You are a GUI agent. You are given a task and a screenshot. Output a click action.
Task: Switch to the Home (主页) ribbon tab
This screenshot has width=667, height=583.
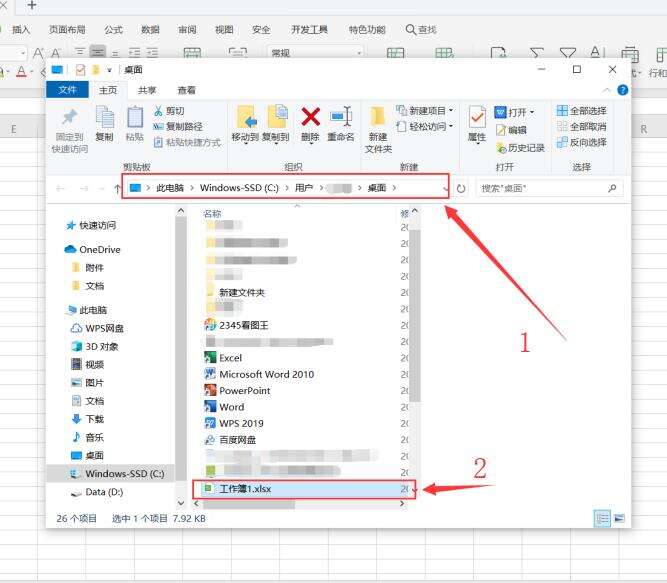pos(108,90)
